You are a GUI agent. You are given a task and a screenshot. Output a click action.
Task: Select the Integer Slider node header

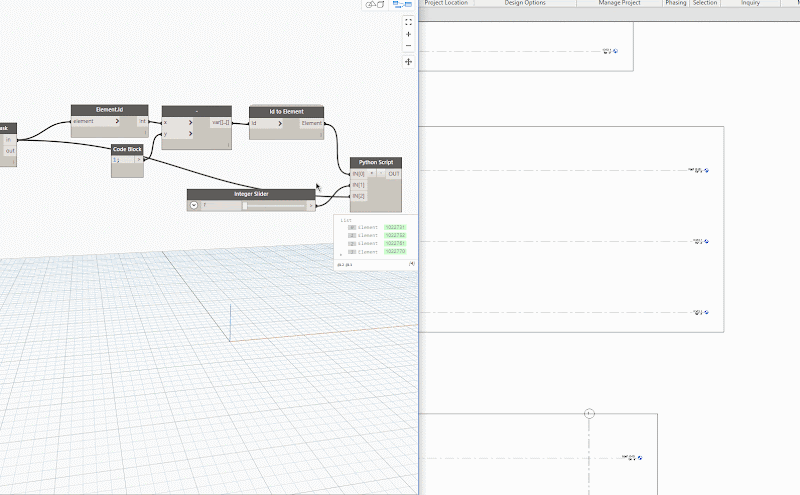click(x=251, y=194)
